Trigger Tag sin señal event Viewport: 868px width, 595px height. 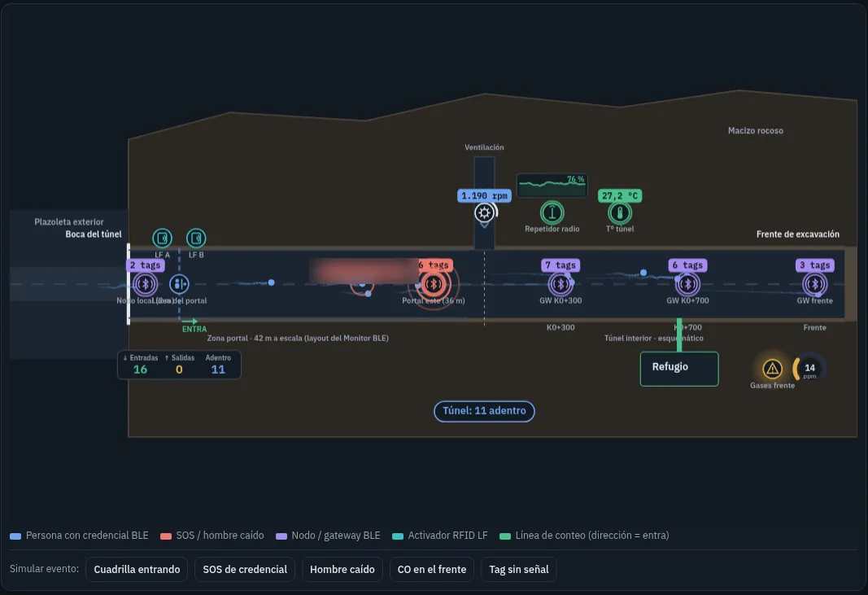(519, 570)
